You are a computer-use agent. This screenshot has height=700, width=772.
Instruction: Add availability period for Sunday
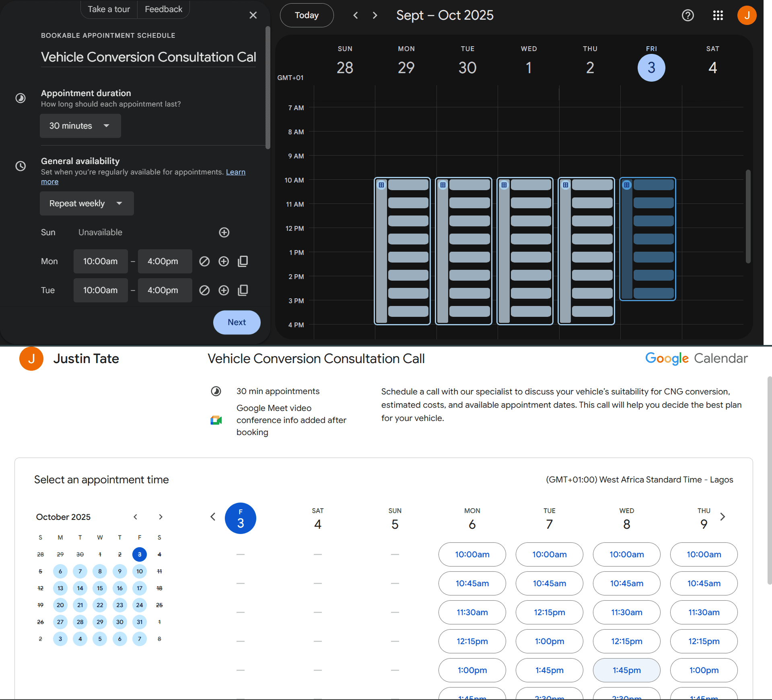pyautogui.click(x=224, y=232)
